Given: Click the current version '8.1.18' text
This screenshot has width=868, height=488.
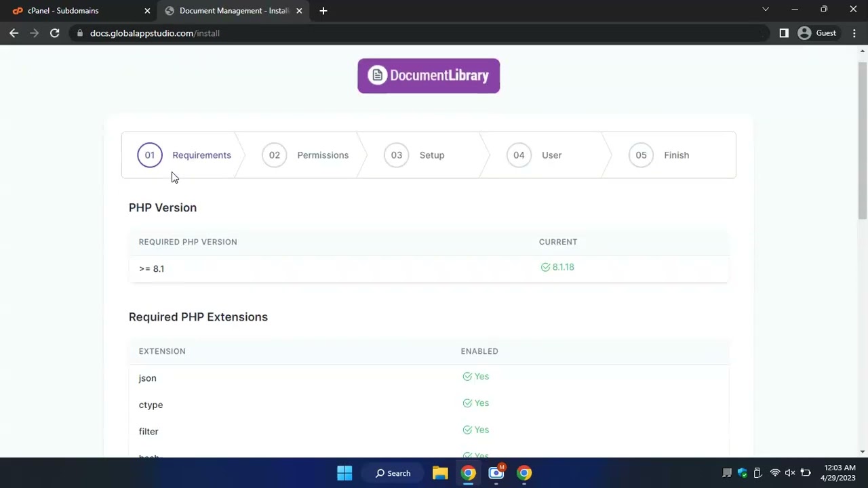Looking at the screenshot, I should click(564, 267).
